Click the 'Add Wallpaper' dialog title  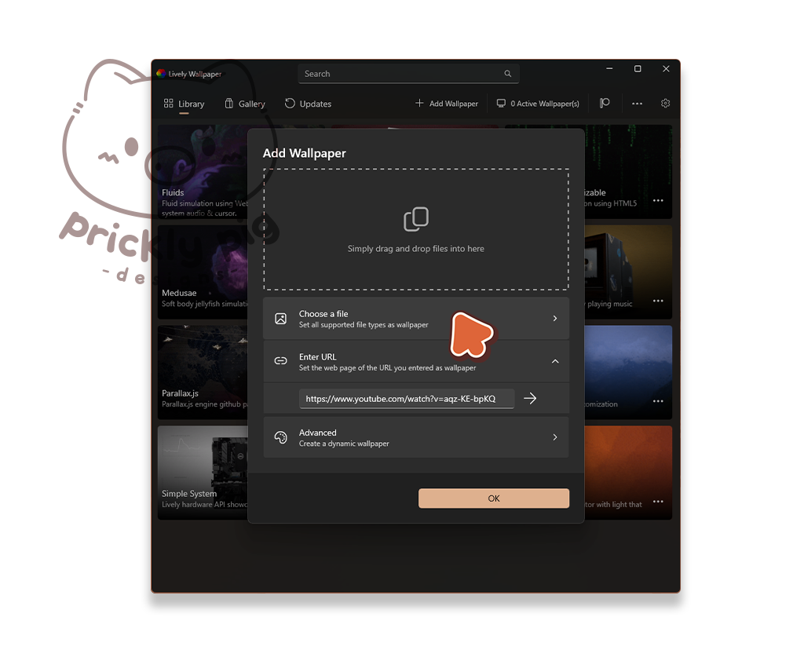304,153
